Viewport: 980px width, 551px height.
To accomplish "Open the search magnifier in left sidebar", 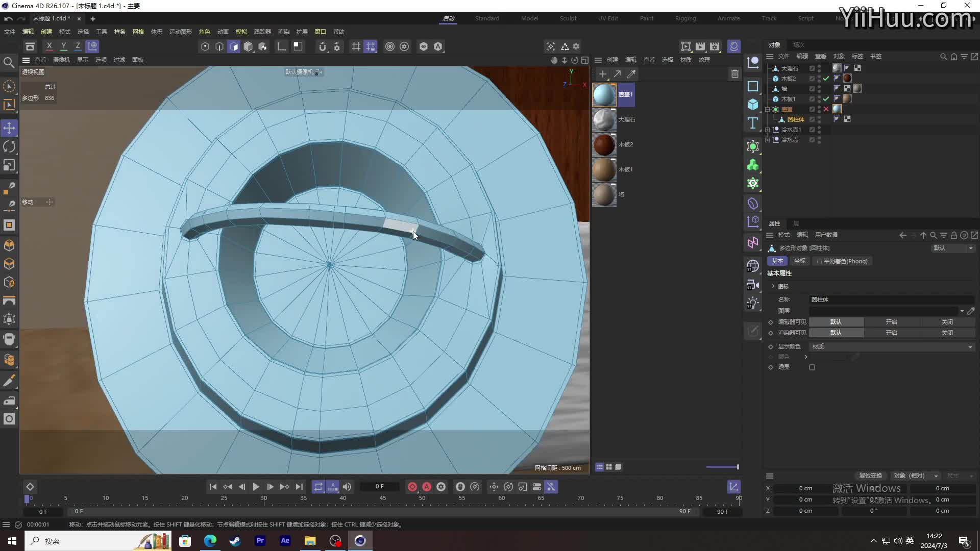I will pyautogui.click(x=9, y=62).
